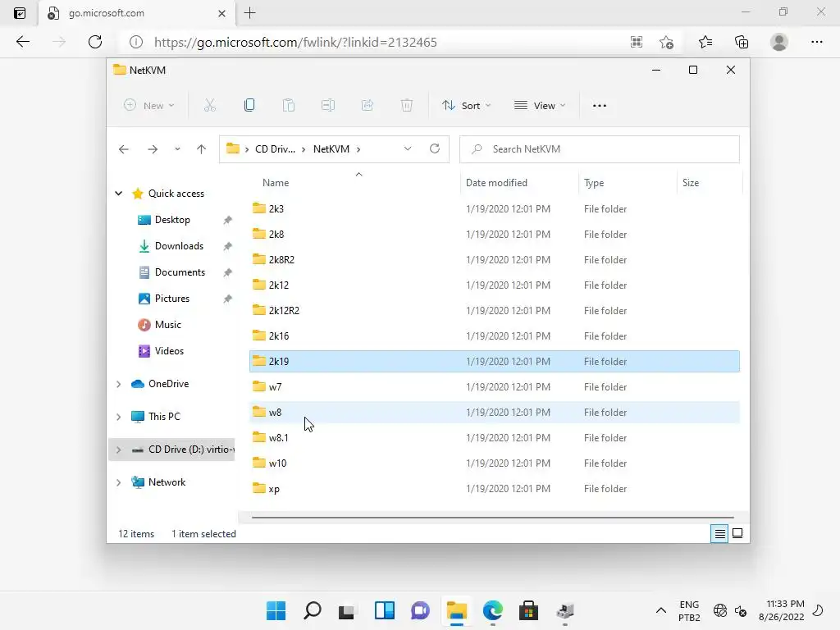Screen dimensions: 840x630
Task: Expand address bar history dropdown
Action: click(x=408, y=149)
